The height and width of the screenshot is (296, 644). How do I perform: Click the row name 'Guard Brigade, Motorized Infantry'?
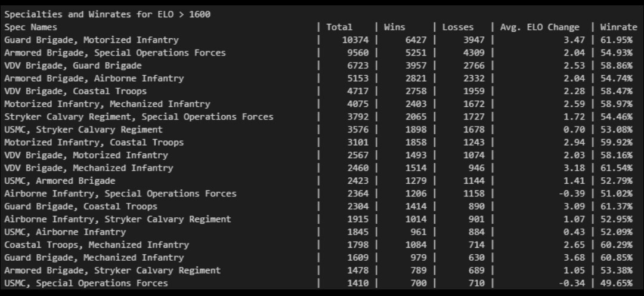pos(92,40)
